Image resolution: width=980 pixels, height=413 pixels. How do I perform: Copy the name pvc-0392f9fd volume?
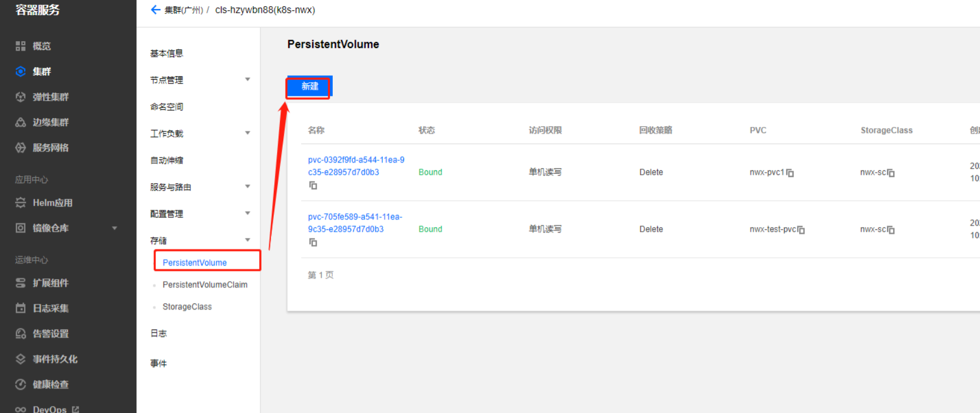(313, 185)
